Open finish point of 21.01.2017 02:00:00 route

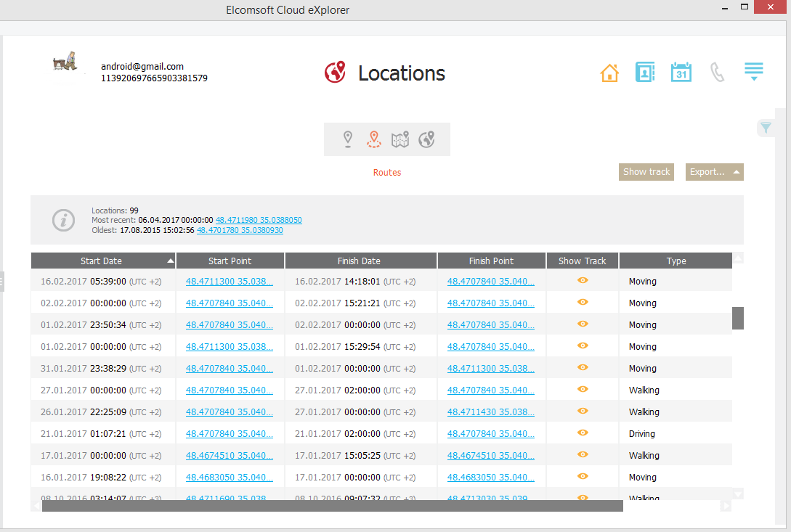491,434
